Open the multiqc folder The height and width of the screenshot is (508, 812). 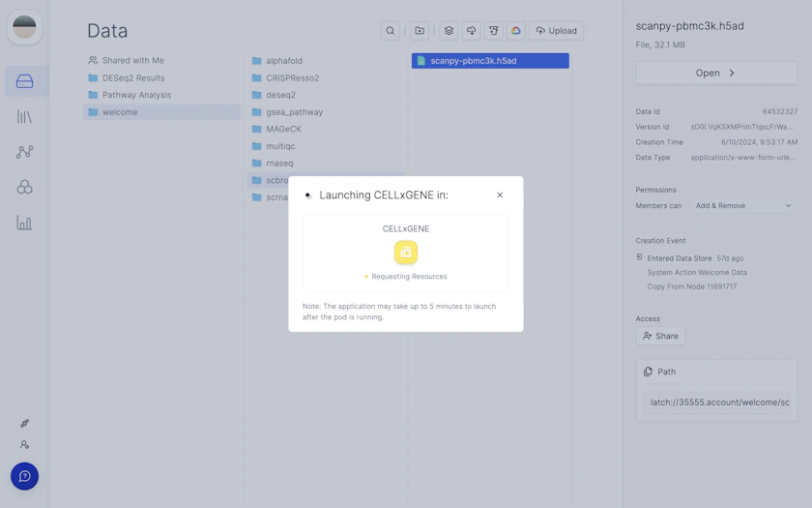pos(327,146)
